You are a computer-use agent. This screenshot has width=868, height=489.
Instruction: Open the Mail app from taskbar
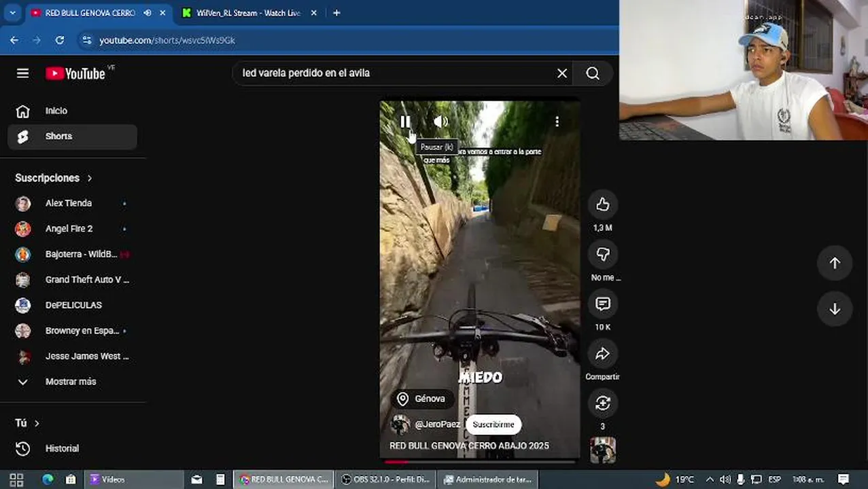point(197,479)
